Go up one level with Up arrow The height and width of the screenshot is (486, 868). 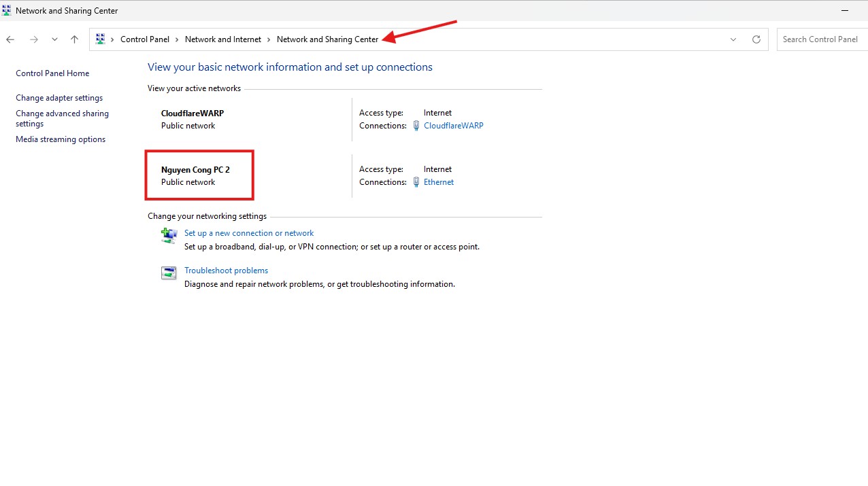pos(75,39)
